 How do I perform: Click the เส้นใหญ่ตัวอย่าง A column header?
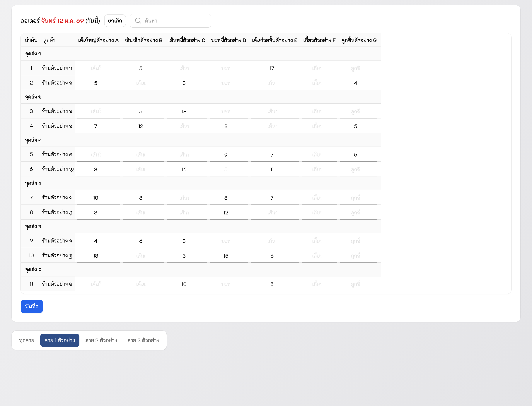coord(98,40)
